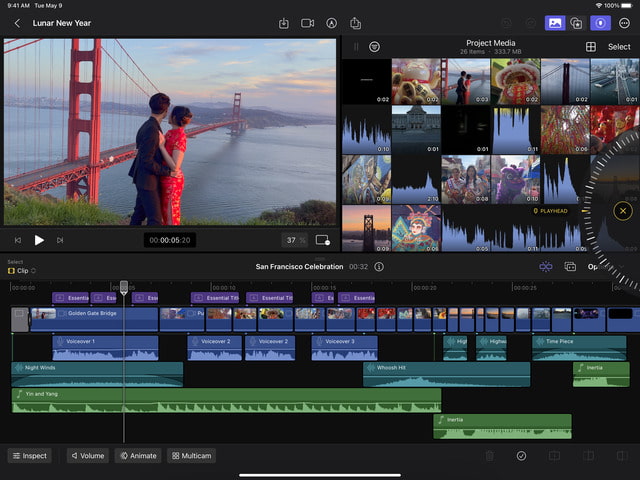Expand the viewer display options menu

click(x=322, y=240)
